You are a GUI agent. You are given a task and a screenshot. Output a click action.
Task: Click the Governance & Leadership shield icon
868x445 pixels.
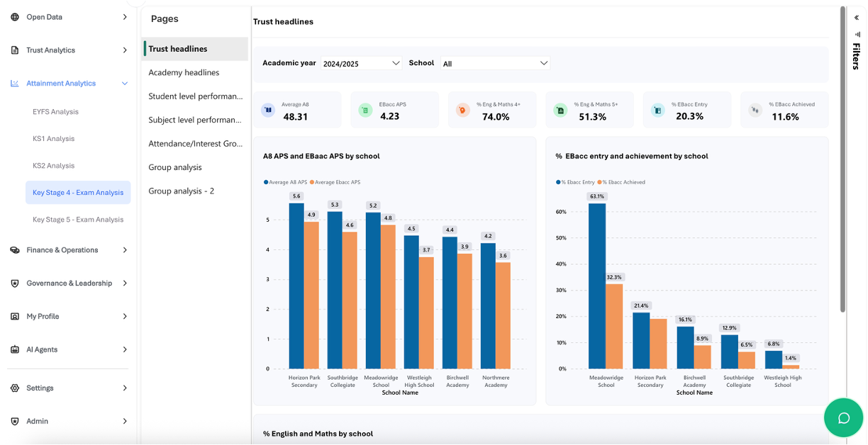pyautogui.click(x=15, y=283)
